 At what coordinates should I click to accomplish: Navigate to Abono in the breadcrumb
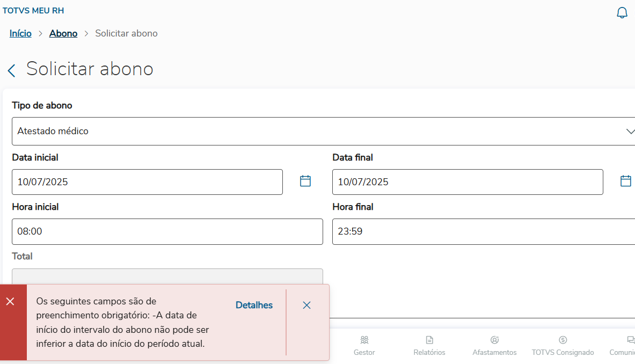[x=63, y=33]
